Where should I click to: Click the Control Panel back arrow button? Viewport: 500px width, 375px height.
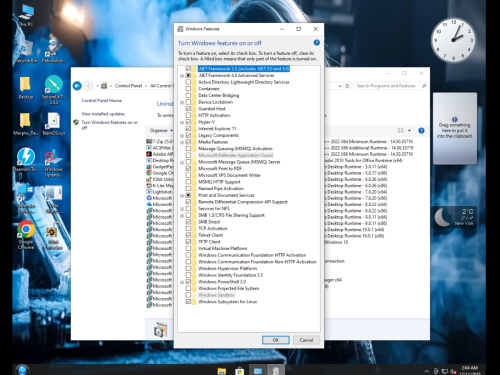pos(77,86)
